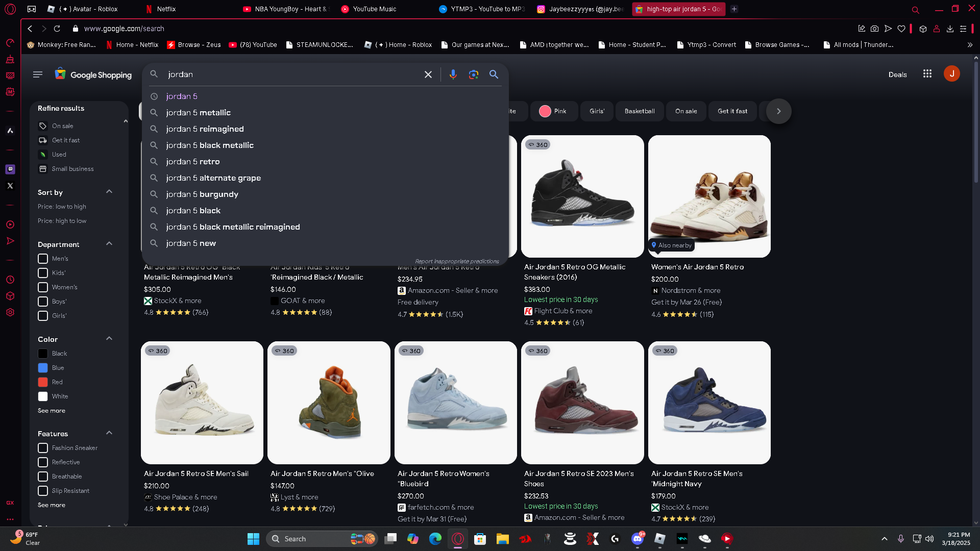The image size is (980, 551).
Task: Enable the Slip Resistant feature filter
Action: pos(43,491)
